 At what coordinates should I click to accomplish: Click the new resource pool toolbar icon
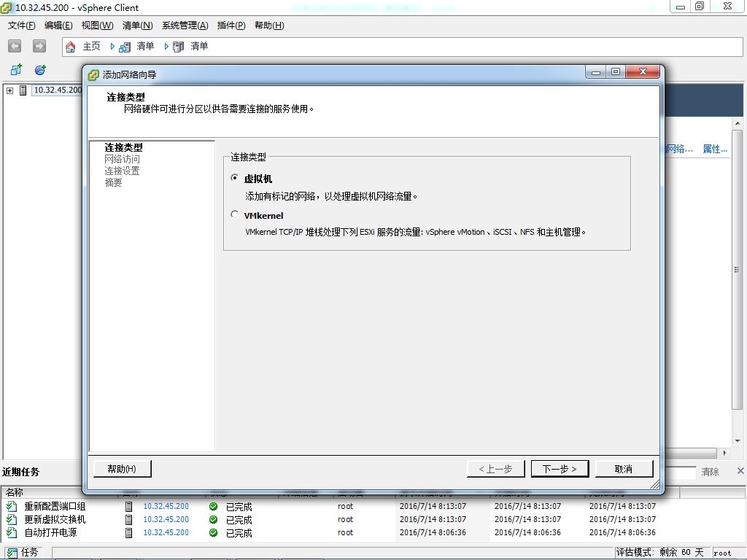[40, 70]
